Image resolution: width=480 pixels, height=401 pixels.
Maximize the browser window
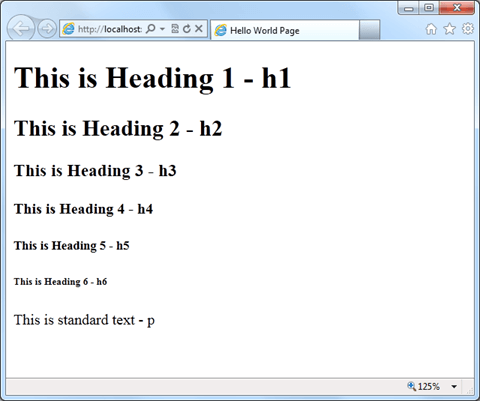coord(429,8)
